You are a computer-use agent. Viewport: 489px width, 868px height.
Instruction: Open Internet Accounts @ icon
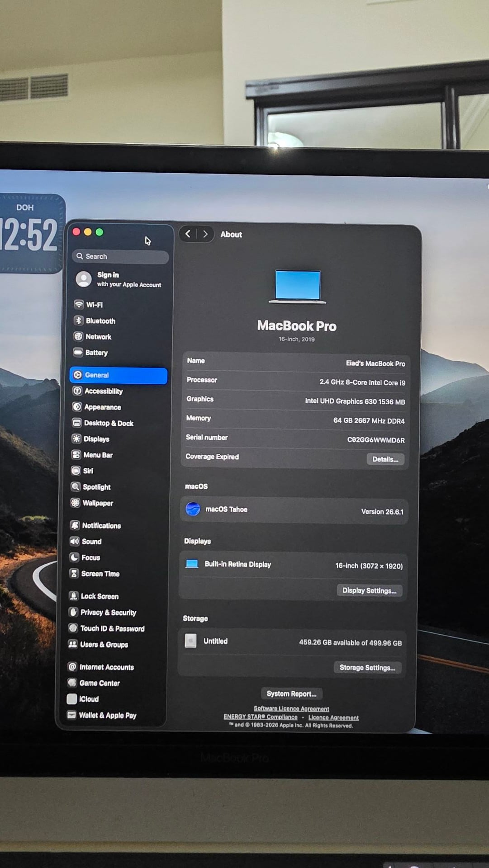coord(72,667)
